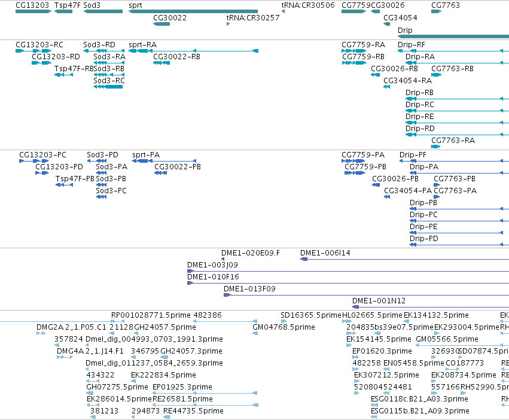Click EST EK222834.5prime
The height and width of the screenshot is (420, 509).
click(163, 375)
